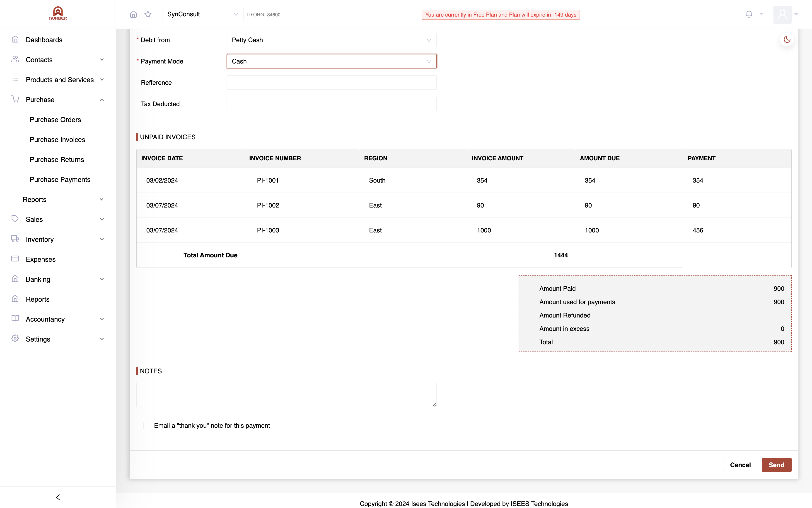
Task: Click the Purchase cart icon
Action: (x=15, y=99)
